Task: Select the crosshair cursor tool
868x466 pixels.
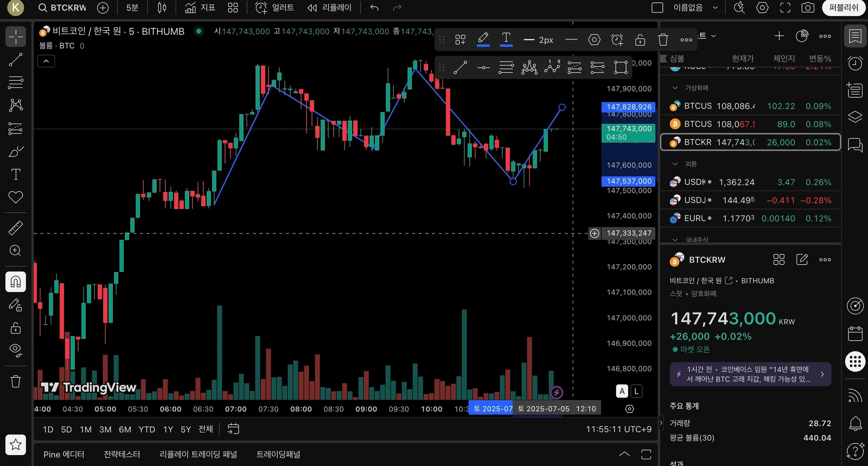Action: (16, 37)
